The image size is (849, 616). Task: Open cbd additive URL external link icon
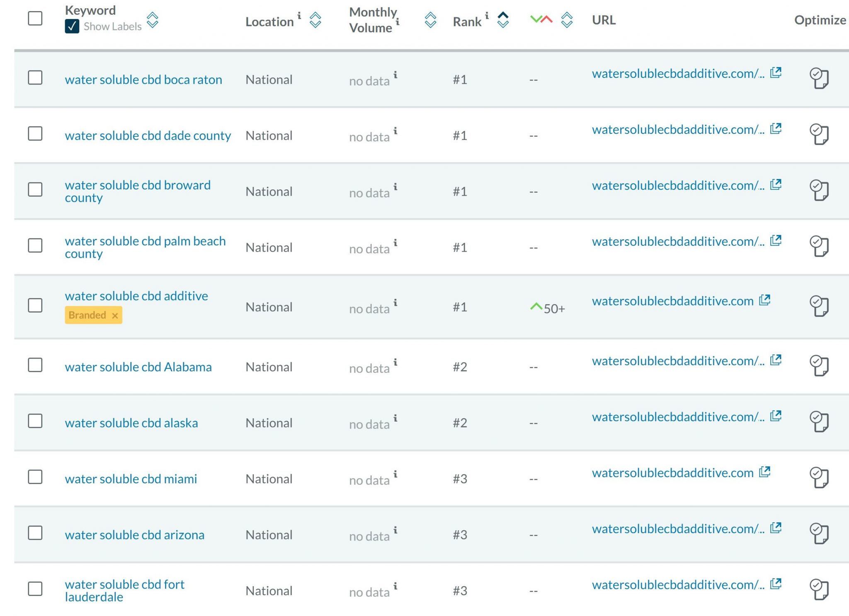coord(764,300)
